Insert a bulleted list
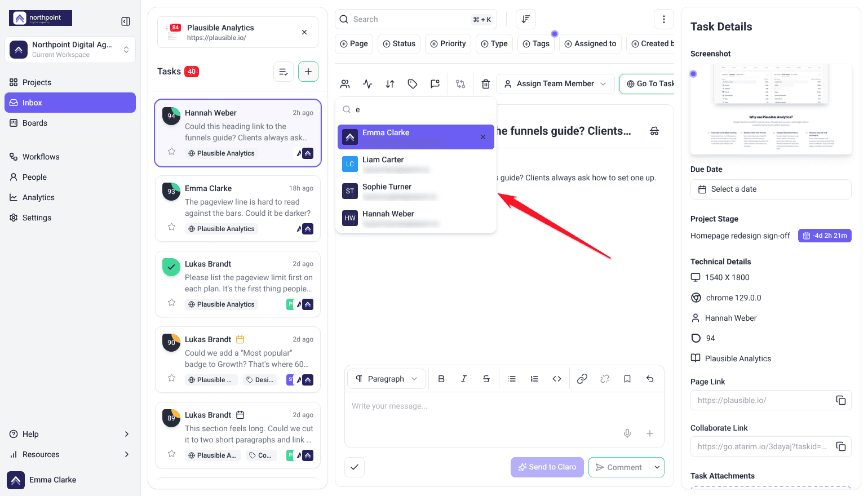The height and width of the screenshot is (496, 868). pyautogui.click(x=512, y=379)
